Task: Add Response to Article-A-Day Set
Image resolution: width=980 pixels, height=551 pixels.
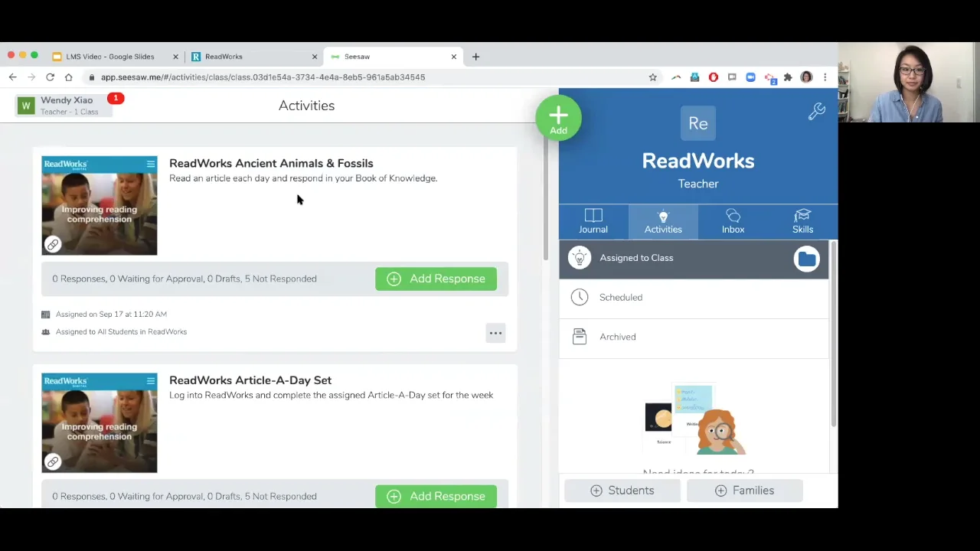Action: pyautogui.click(x=436, y=496)
